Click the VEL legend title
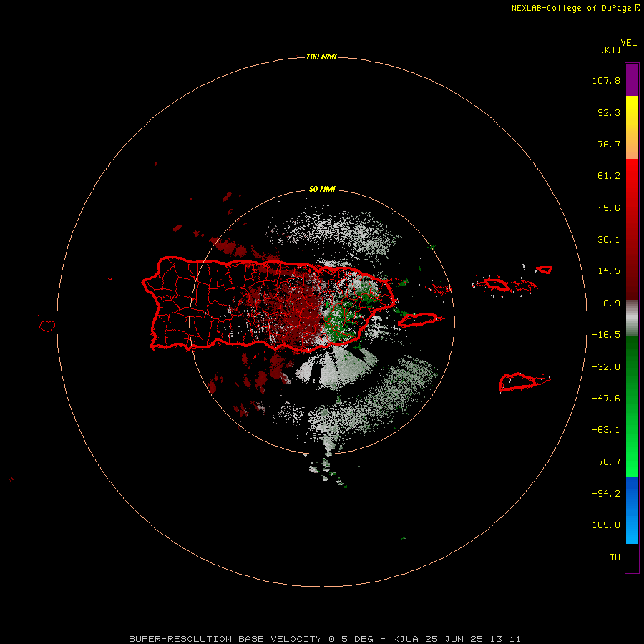Viewport: 644px width, 644px height. point(628,43)
